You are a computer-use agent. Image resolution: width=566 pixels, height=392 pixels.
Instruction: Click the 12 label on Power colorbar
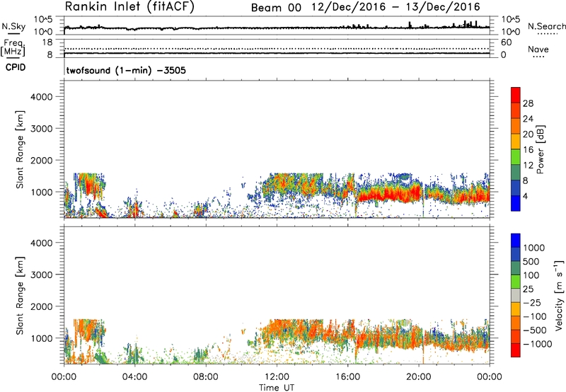528,166
